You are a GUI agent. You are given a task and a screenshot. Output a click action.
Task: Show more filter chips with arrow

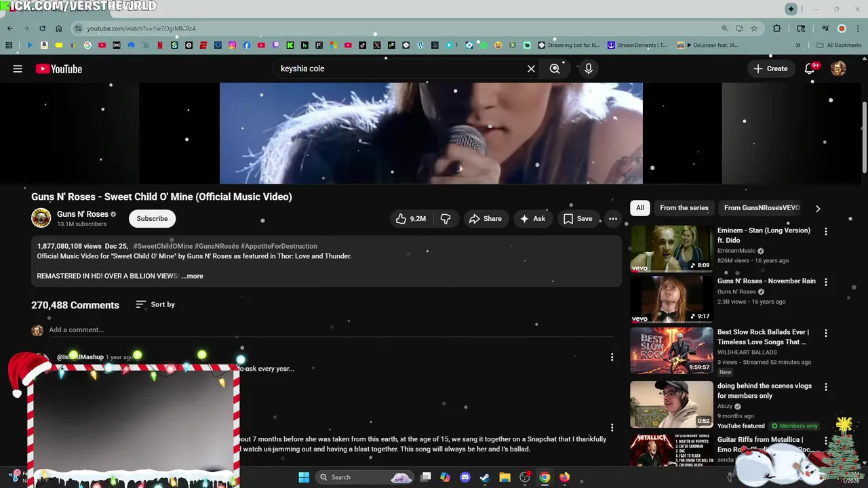pos(818,208)
